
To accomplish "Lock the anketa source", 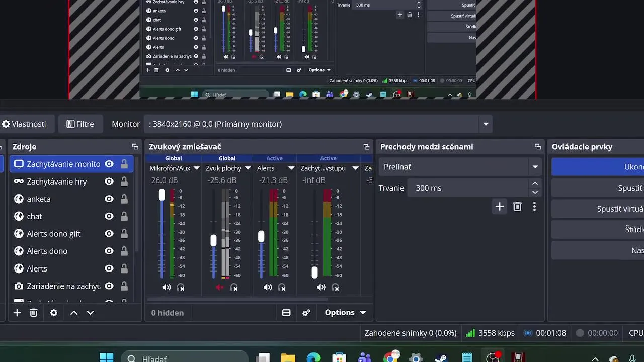I will pos(124,199).
